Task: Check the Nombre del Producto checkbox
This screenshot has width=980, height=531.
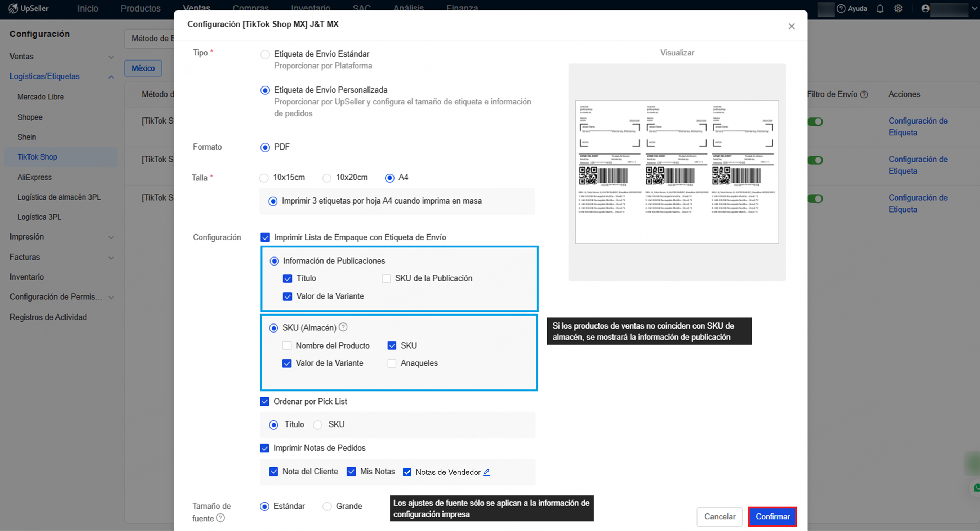Action: tap(287, 345)
